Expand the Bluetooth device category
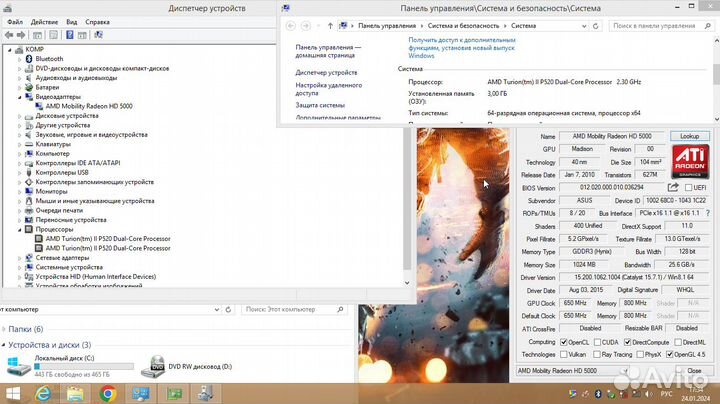The width and height of the screenshot is (720, 404). coord(20,59)
